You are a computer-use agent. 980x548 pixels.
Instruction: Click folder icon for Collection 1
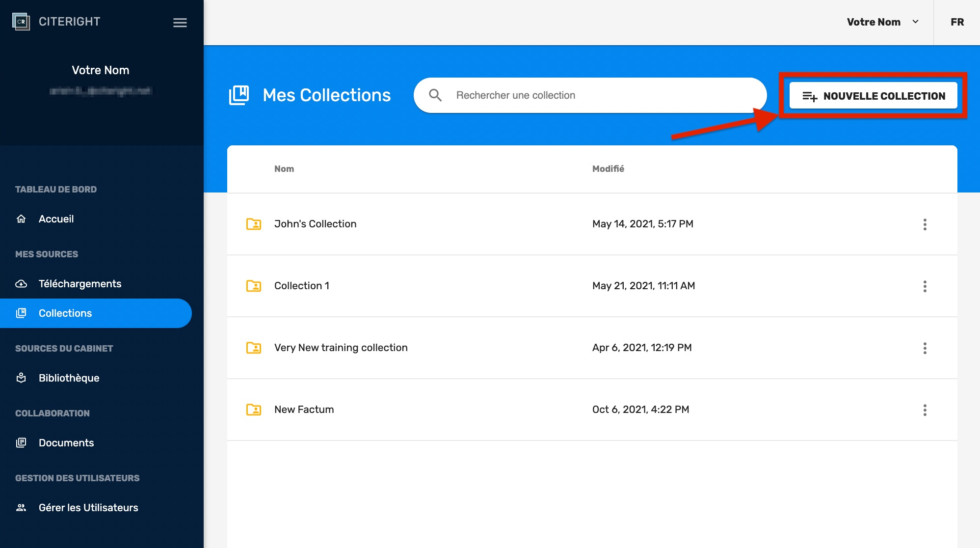point(254,286)
